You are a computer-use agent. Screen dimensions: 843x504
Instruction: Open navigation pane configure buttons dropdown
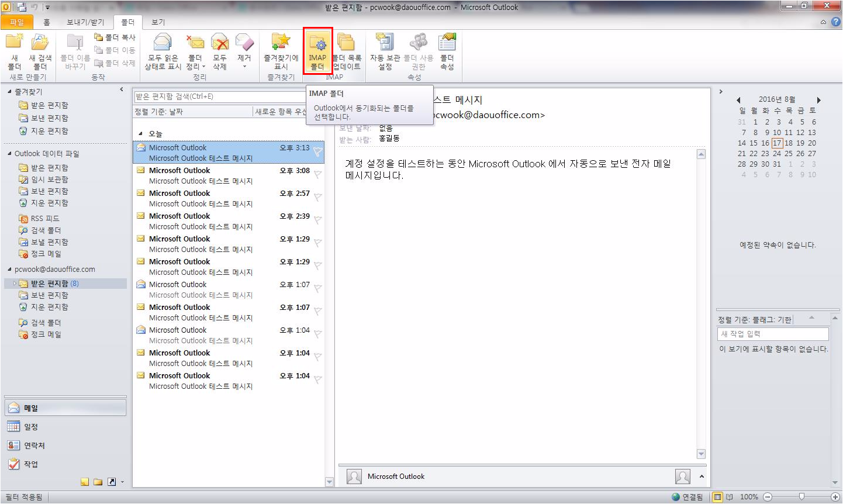coord(122,482)
